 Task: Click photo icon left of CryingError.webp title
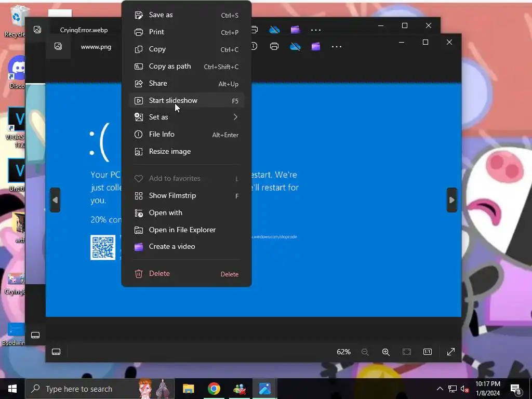pyautogui.click(x=37, y=30)
